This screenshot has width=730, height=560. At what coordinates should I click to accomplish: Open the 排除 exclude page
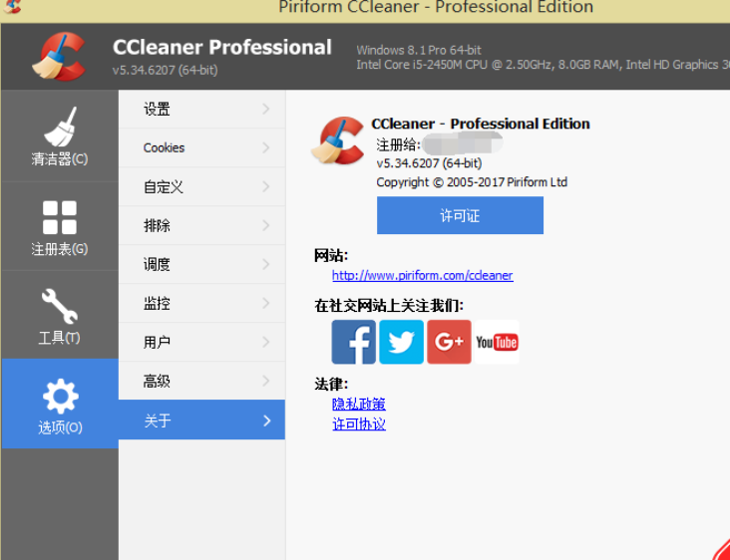pyautogui.click(x=202, y=225)
